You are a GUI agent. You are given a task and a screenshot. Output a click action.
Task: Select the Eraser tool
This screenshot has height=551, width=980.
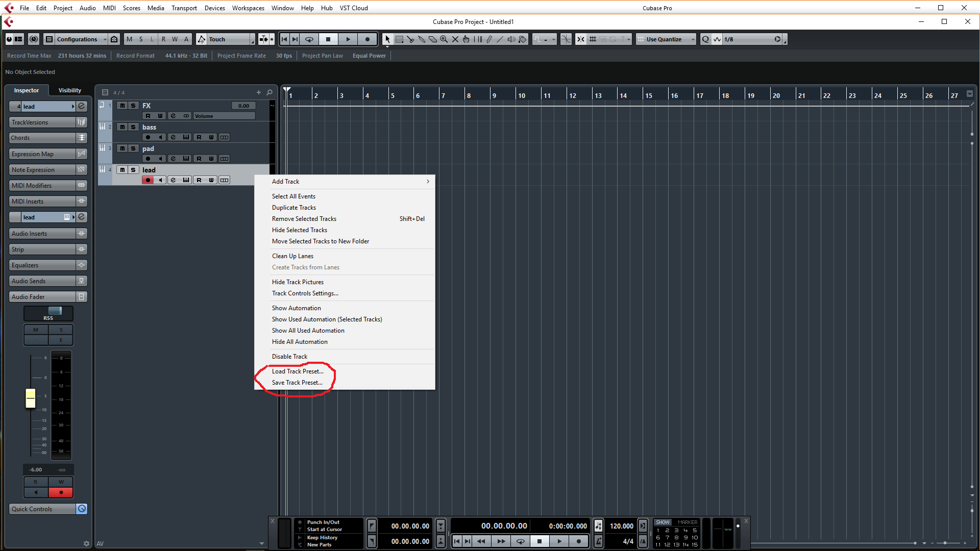(x=433, y=39)
